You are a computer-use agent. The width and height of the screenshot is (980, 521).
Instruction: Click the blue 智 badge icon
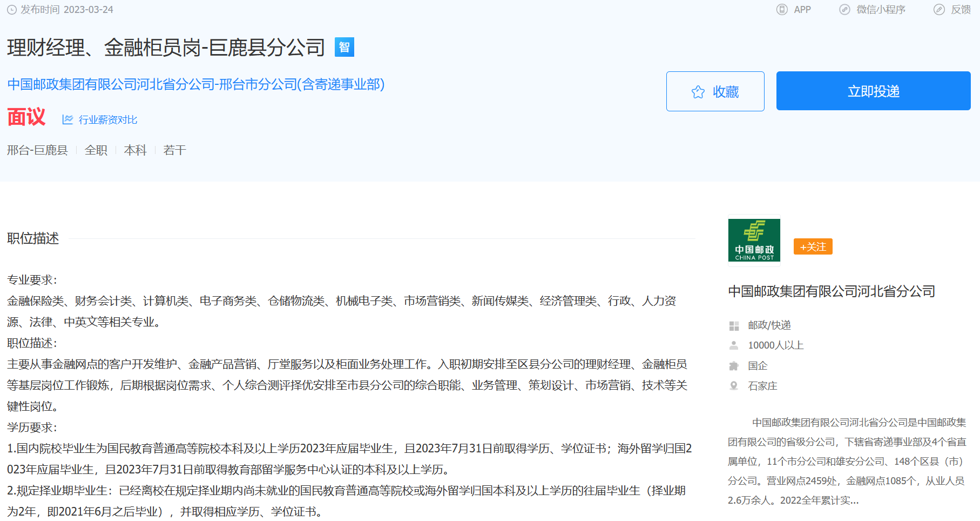(x=344, y=47)
